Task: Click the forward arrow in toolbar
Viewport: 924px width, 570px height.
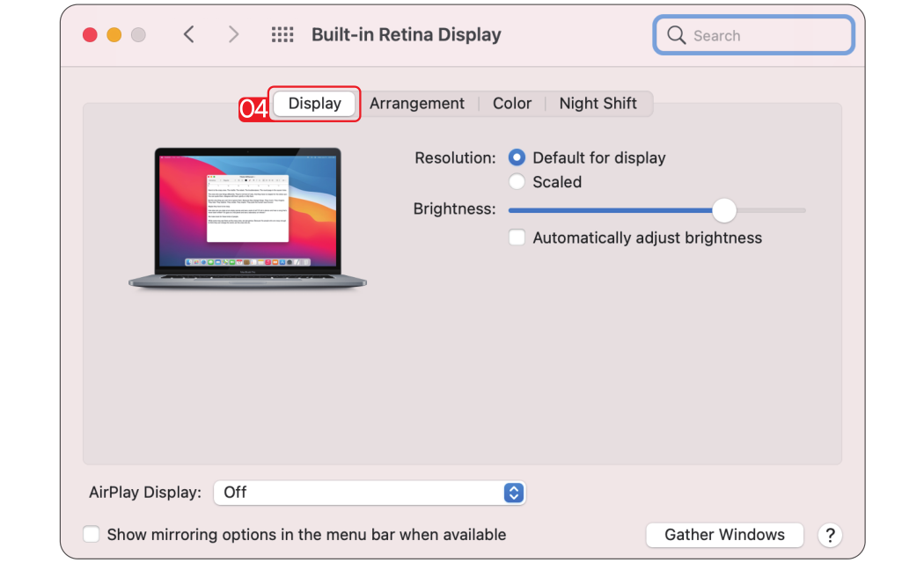Action: coord(233,35)
